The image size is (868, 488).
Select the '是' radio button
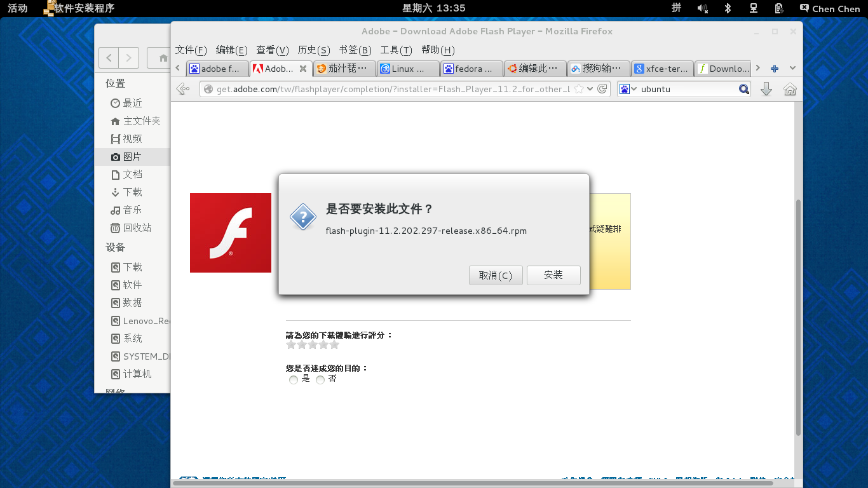294,380
